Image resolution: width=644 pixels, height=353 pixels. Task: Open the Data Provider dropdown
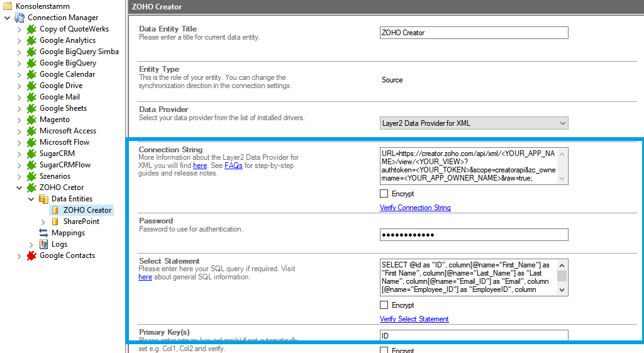[474, 123]
